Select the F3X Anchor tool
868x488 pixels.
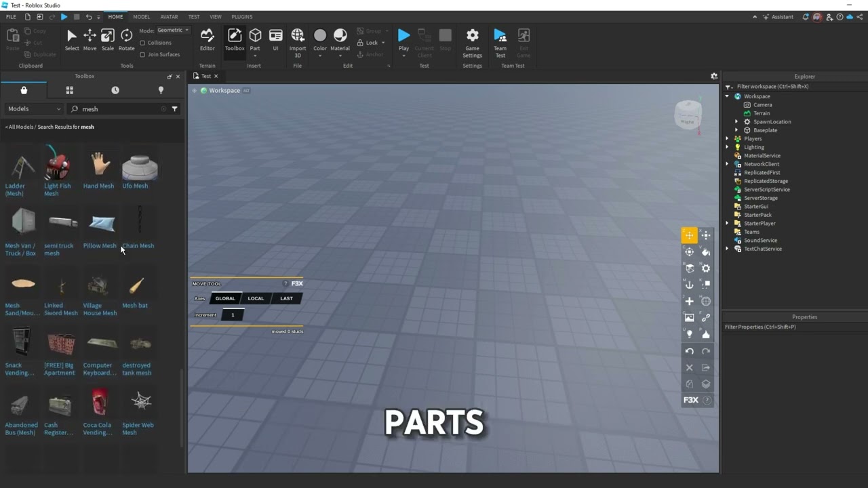point(689,285)
